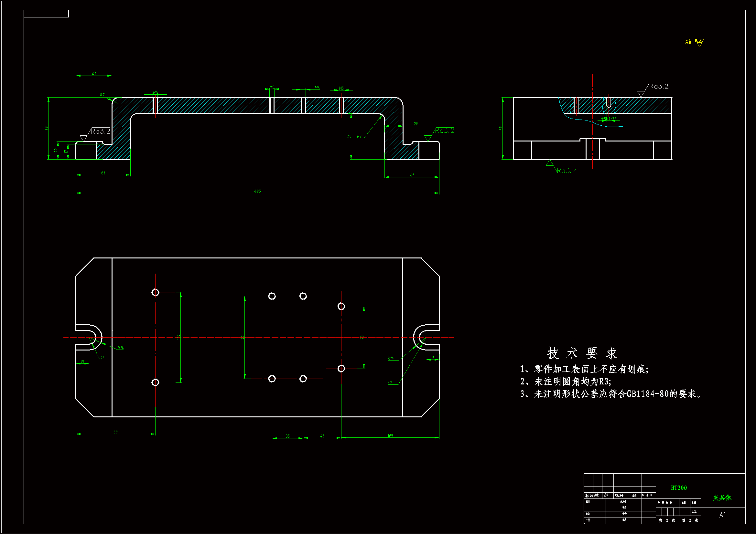Click the φ5H7/f6 fit annotation in side view
This screenshot has height=534, width=756.
point(609,119)
